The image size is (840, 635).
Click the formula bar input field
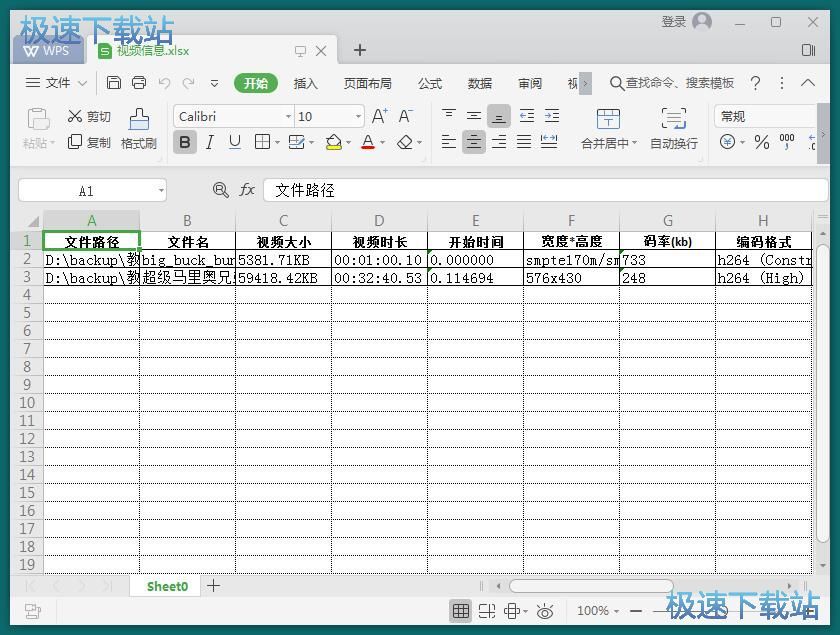(x=545, y=190)
